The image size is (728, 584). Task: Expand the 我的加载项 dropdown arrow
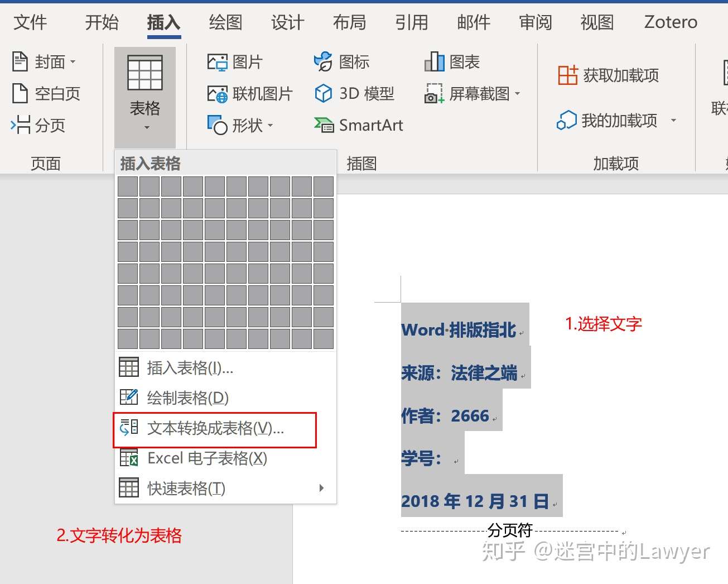point(673,121)
